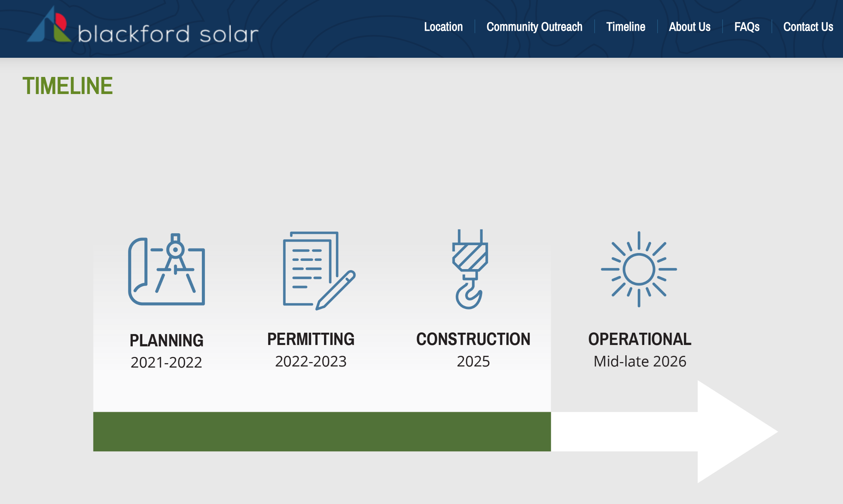
Task: Go to the Timeline nav link
Action: click(x=626, y=27)
